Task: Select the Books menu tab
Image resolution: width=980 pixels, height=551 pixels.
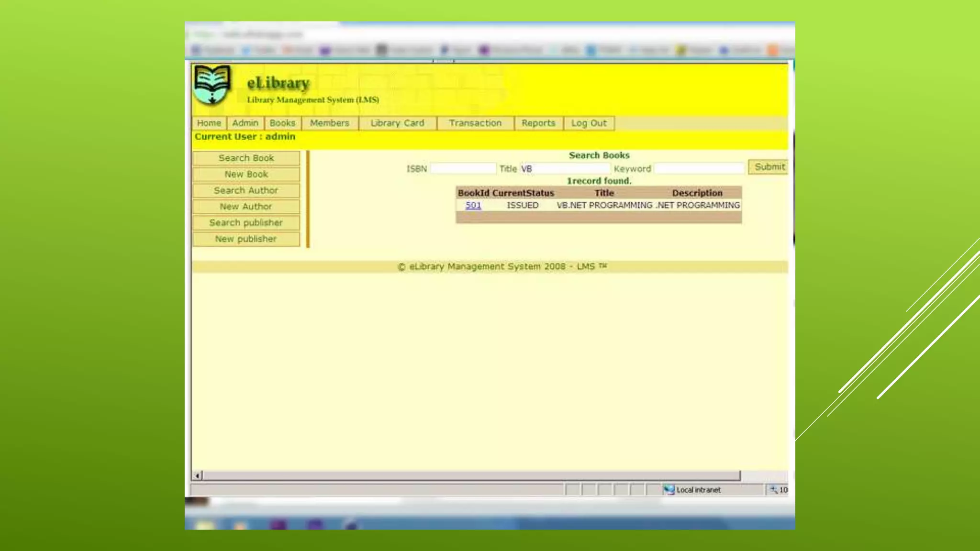Action: [x=282, y=123]
